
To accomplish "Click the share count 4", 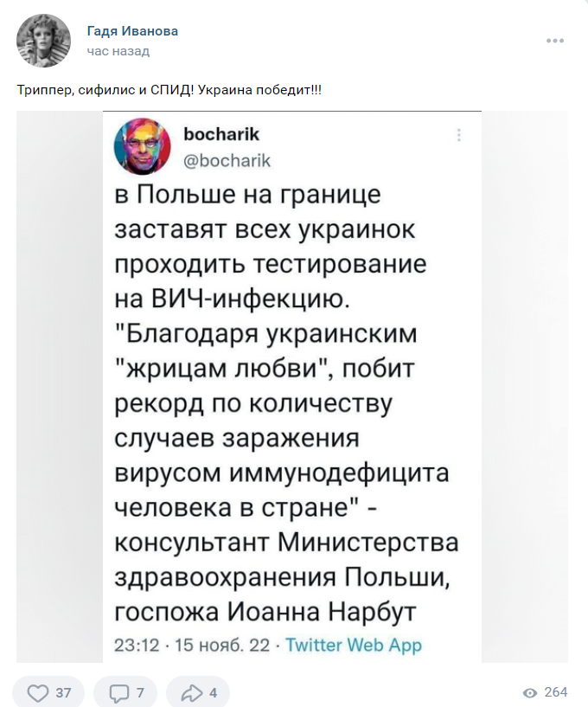I will (213, 692).
